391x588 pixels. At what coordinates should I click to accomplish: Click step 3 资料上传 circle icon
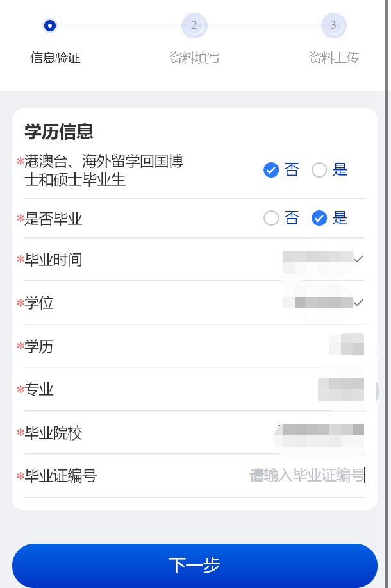coord(333,26)
